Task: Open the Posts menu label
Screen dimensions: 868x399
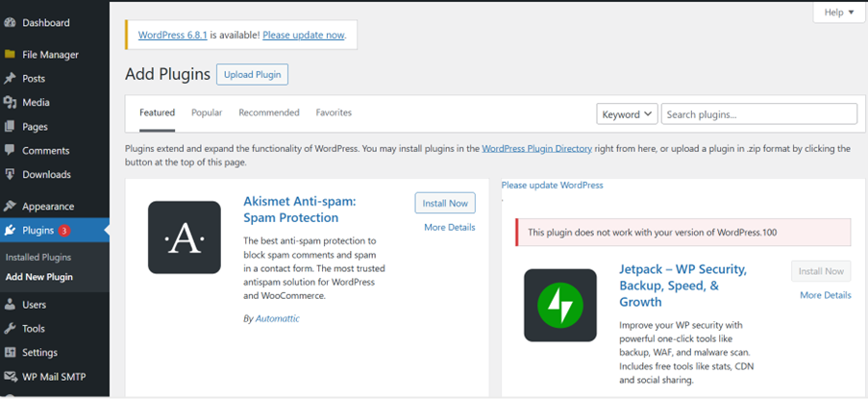Action: pyautogui.click(x=34, y=79)
